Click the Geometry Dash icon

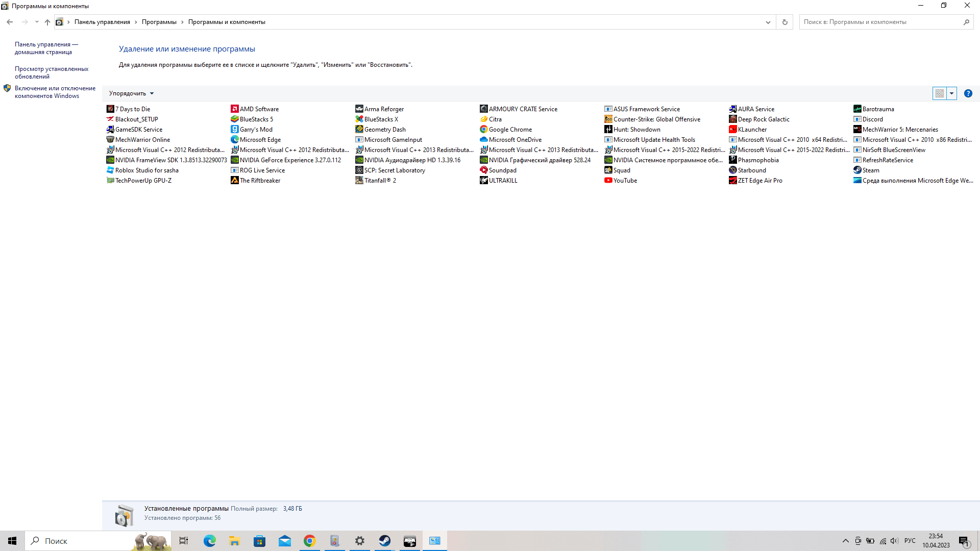(359, 129)
